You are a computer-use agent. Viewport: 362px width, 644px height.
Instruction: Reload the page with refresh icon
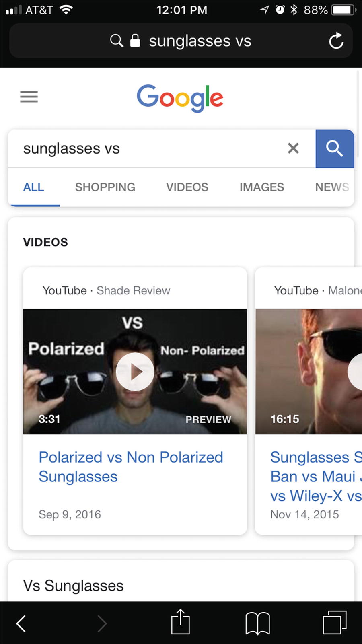coord(336,41)
